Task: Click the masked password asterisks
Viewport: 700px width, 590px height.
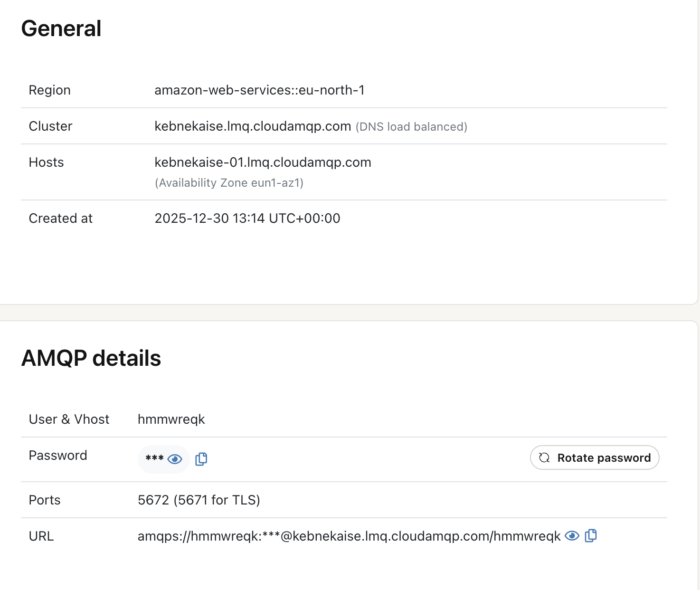Action: 154,458
